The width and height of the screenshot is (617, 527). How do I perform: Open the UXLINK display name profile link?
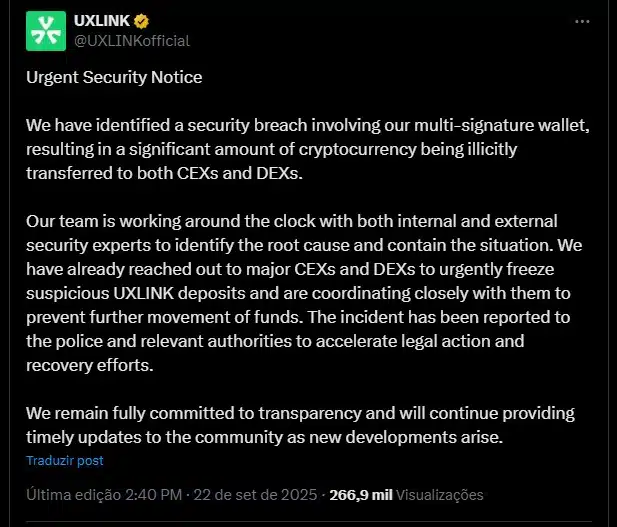[x=102, y=21]
